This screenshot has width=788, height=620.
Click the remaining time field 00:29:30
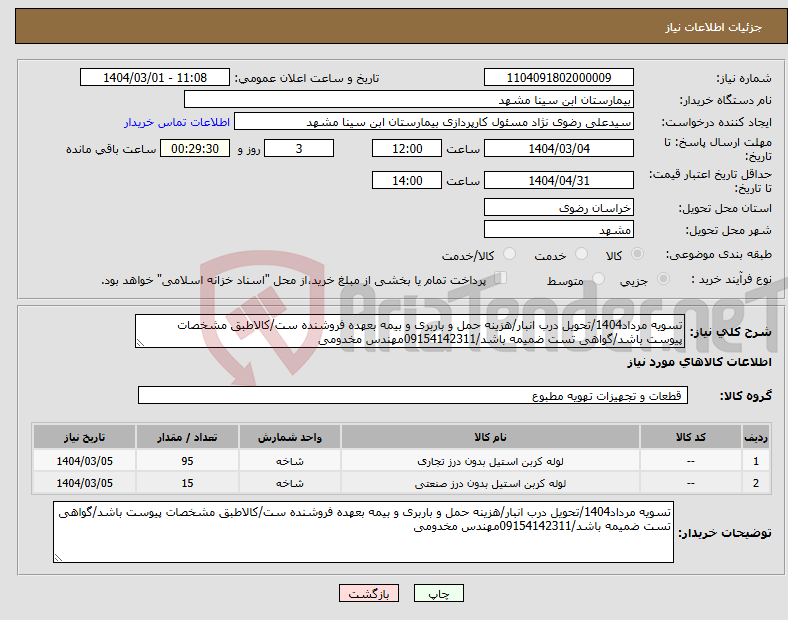pyautogui.click(x=195, y=148)
